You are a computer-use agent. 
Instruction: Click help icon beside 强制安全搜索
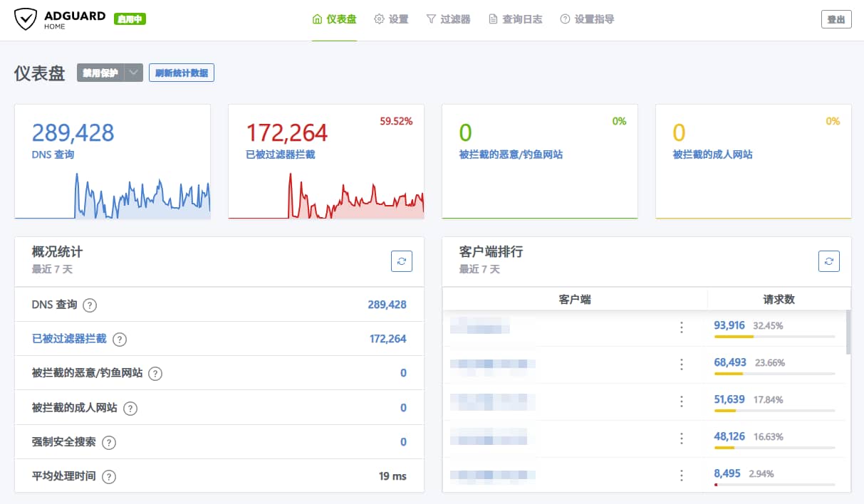click(x=108, y=443)
